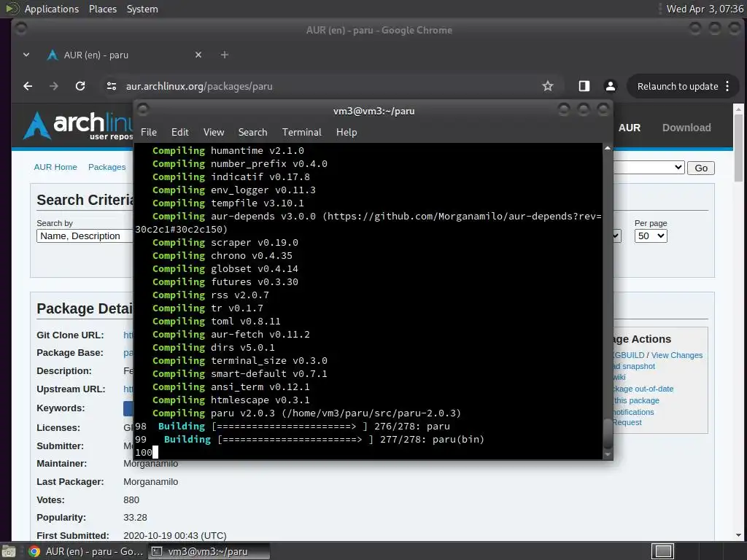Open the terminal Help menu
Image resolution: width=747 pixels, height=560 pixels.
[x=347, y=133]
